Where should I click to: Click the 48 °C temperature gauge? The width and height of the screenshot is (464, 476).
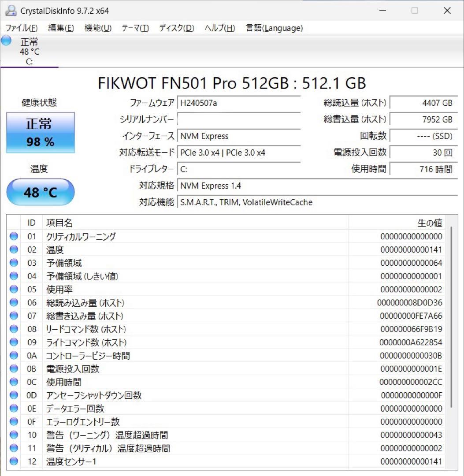pyautogui.click(x=41, y=192)
